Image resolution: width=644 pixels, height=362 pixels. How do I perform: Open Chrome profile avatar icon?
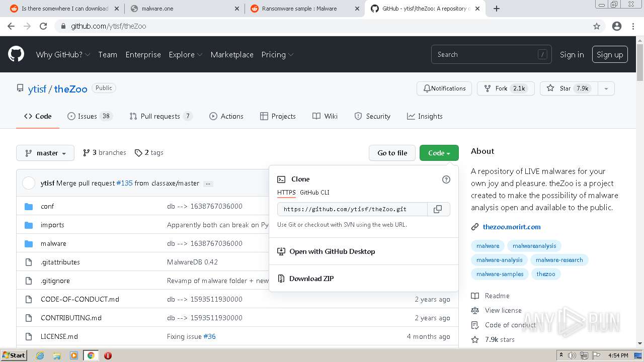click(x=617, y=26)
